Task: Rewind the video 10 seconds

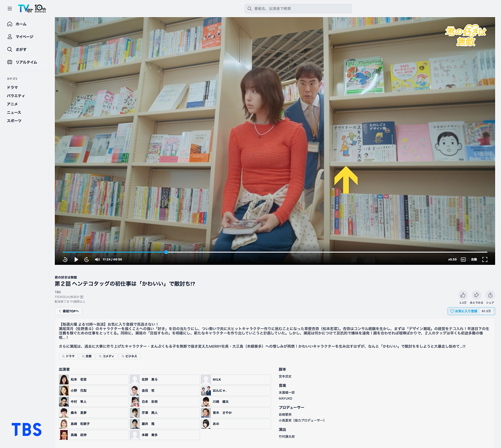Action: tap(65, 259)
